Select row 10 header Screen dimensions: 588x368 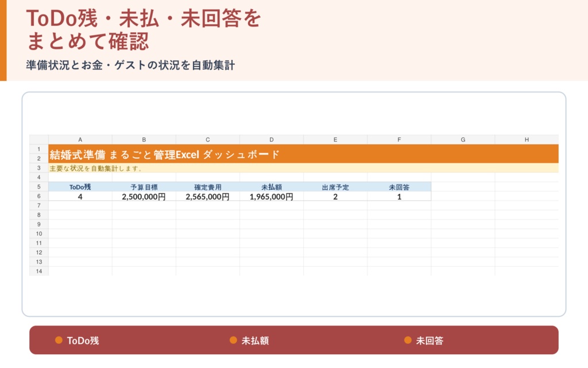click(x=39, y=233)
